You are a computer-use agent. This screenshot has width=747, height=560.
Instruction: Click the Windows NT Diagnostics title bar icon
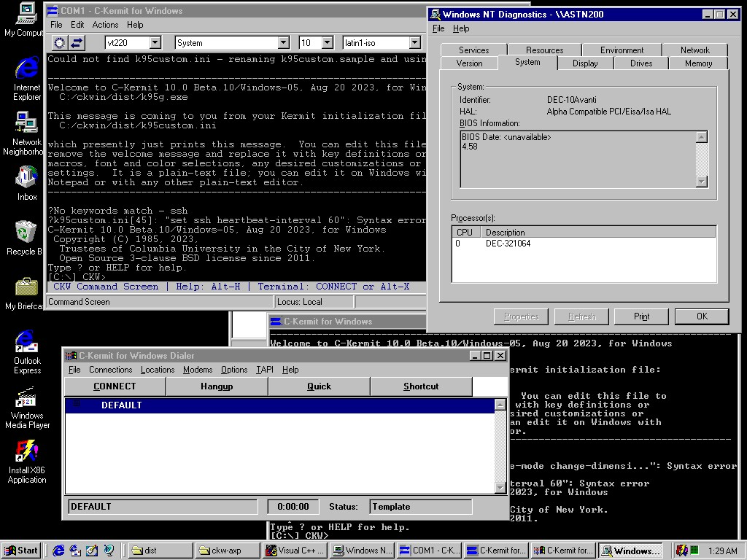pyautogui.click(x=436, y=15)
